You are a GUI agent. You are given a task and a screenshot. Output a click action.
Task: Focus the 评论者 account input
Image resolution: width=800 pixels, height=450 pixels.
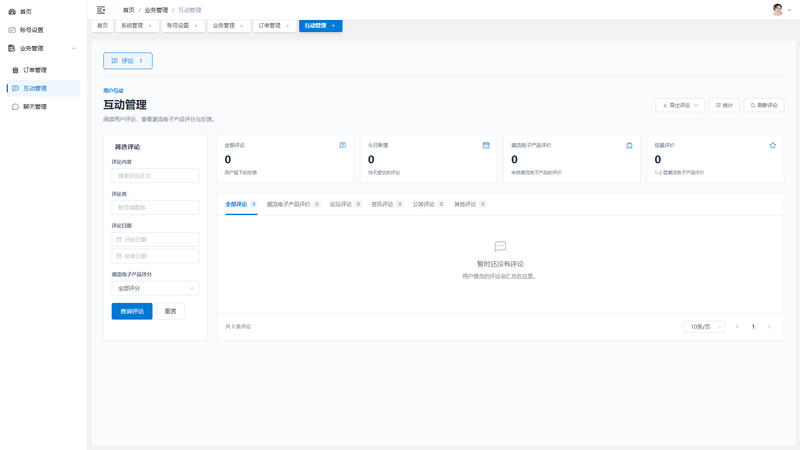[x=155, y=208]
